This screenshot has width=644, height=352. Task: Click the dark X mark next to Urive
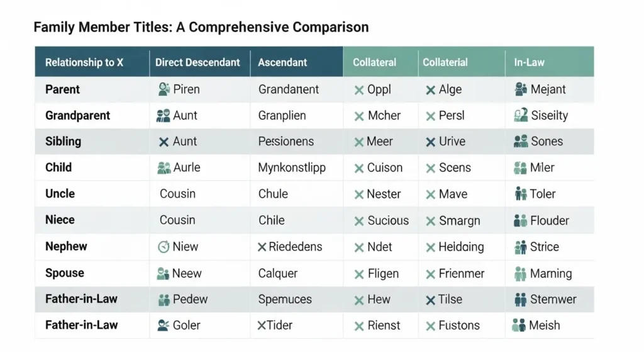coord(431,142)
